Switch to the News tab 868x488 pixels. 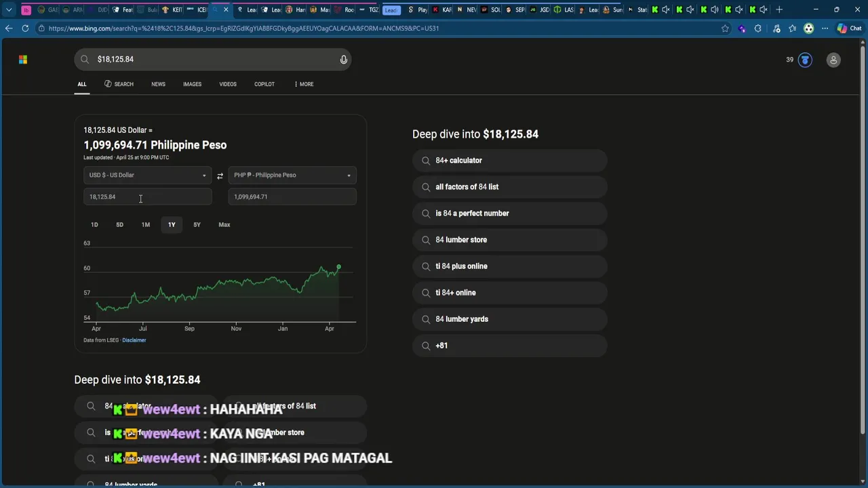point(158,84)
